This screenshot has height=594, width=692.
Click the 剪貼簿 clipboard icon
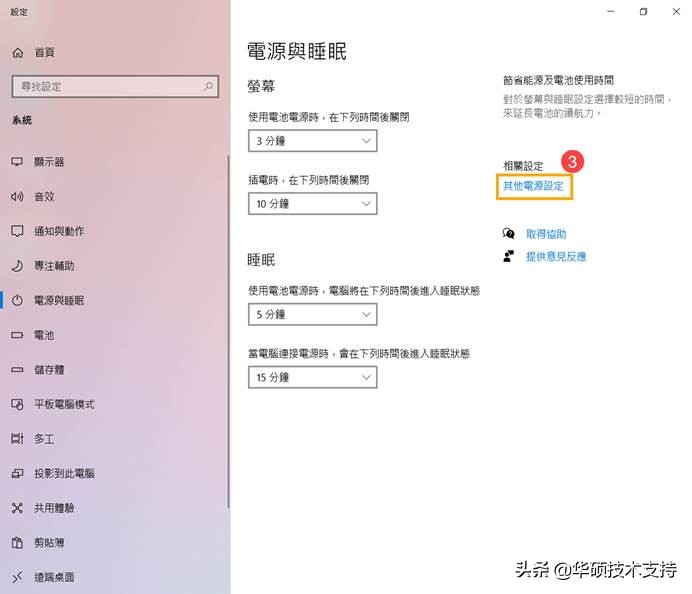[17, 542]
